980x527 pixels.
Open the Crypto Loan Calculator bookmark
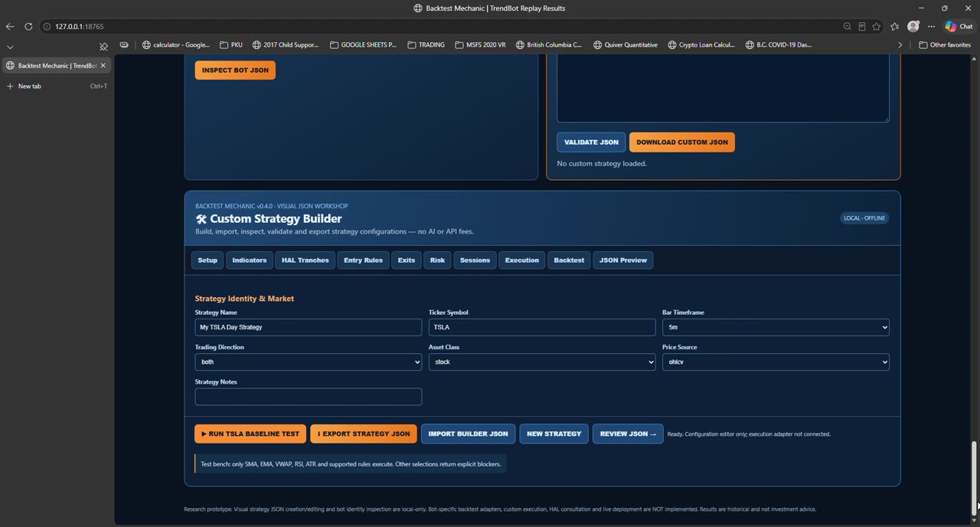coord(701,44)
